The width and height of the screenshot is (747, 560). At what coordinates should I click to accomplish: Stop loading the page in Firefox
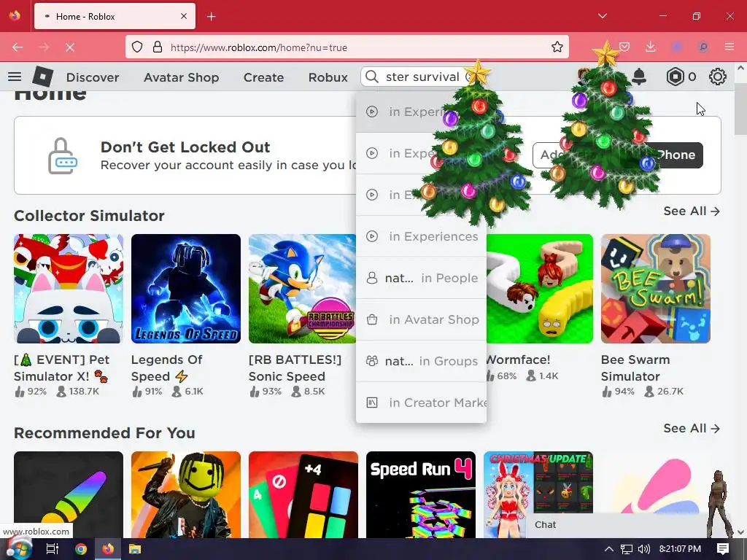pyautogui.click(x=70, y=47)
